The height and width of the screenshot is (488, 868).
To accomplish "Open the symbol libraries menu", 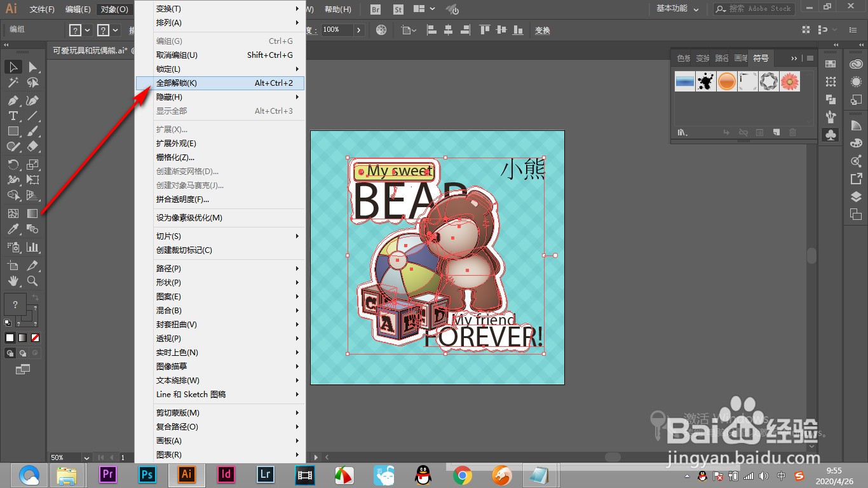I will pos(682,132).
